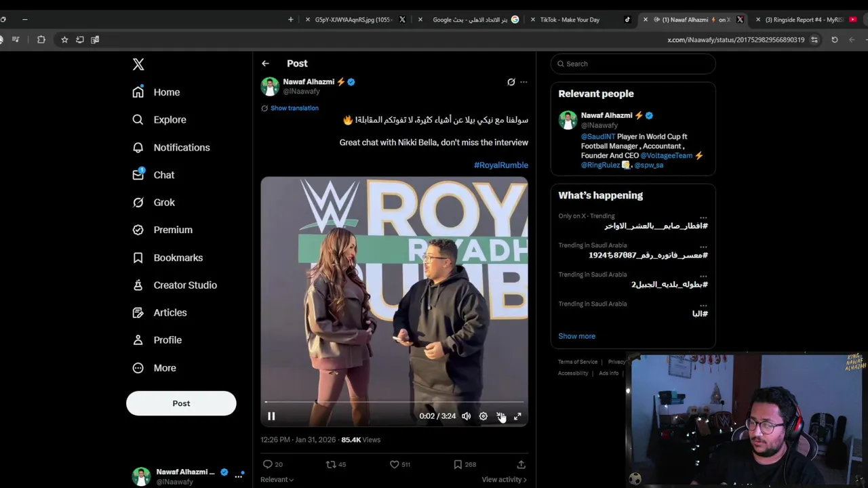Viewport: 868px width, 488px height.
Task: Click Show more under What's happening
Action: point(576,336)
